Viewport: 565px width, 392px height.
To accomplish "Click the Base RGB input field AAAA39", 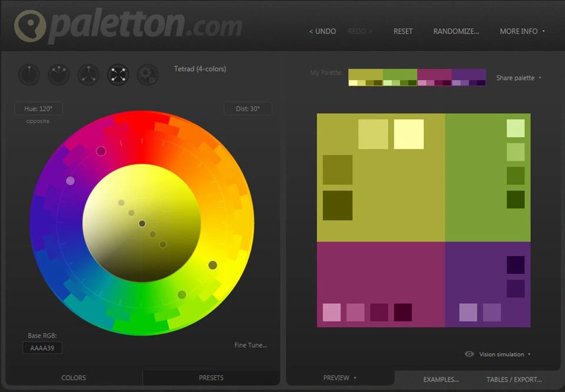I will tap(42, 348).
